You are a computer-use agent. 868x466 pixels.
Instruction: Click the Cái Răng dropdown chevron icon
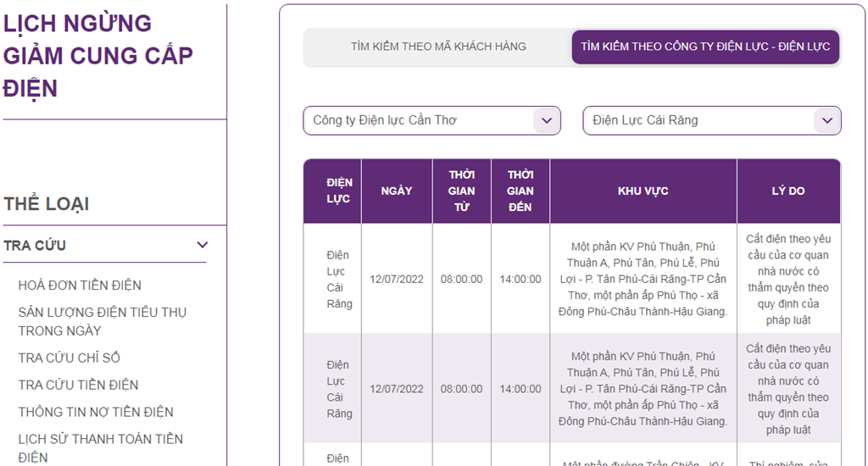point(826,121)
